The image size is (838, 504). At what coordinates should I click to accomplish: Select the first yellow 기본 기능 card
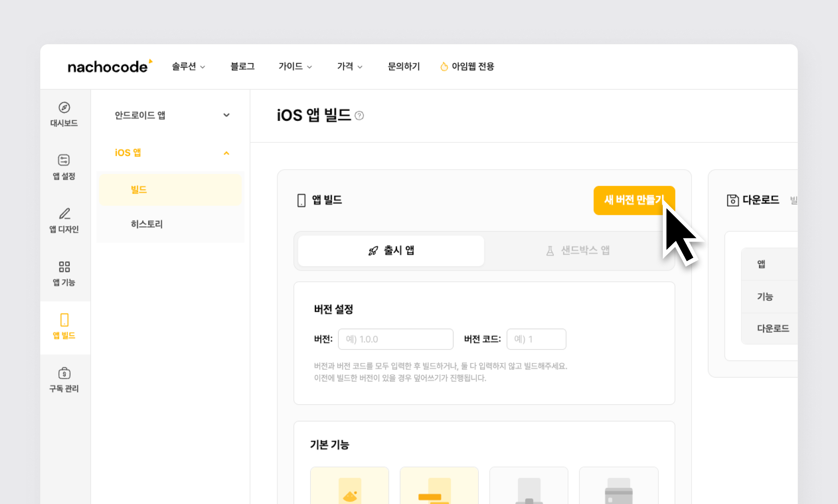[349, 486]
